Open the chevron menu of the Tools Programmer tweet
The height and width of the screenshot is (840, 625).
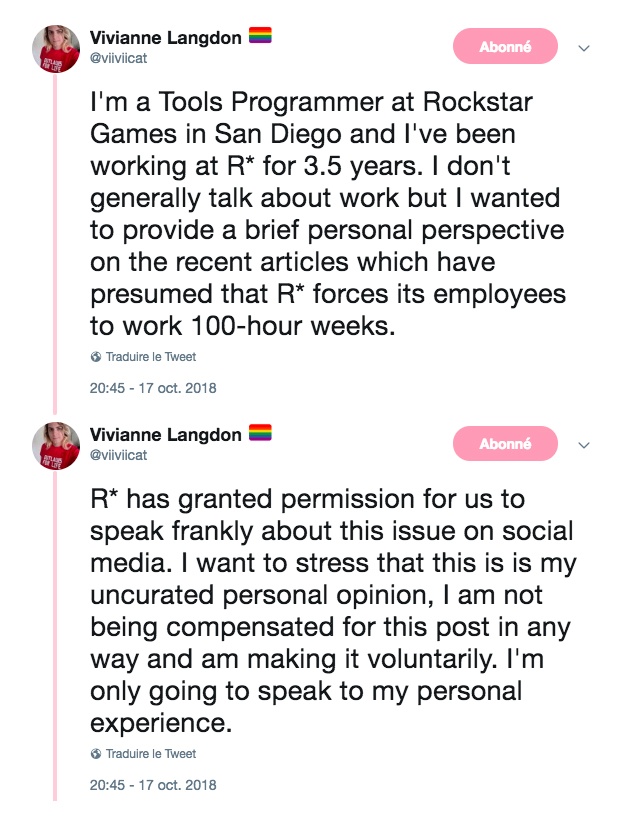click(x=585, y=48)
